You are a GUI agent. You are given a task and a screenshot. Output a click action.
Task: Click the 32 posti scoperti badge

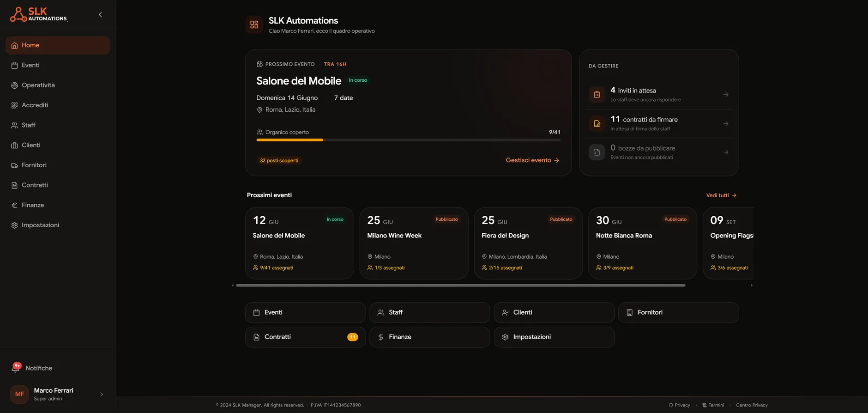(279, 161)
